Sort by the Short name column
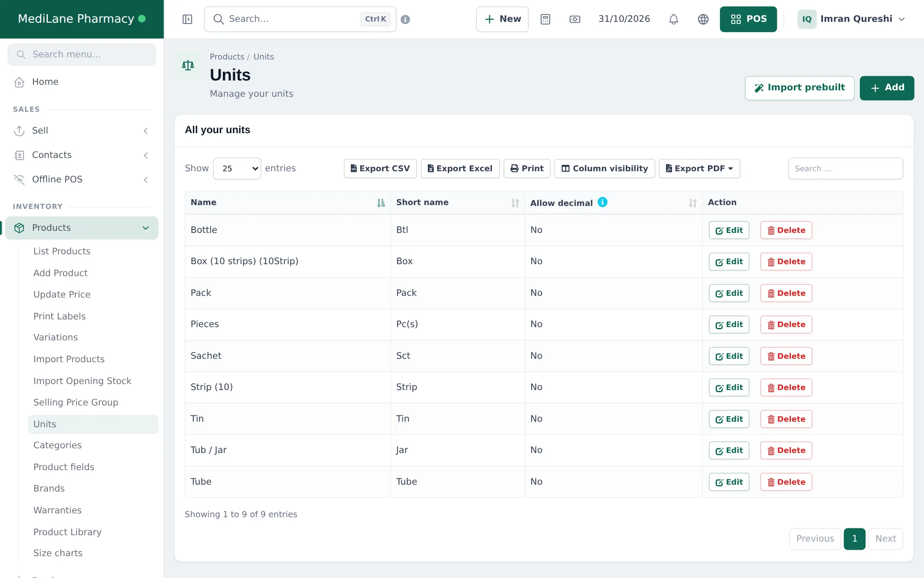Image resolution: width=924 pixels, height=578 pixels. [x=515, y=203]
